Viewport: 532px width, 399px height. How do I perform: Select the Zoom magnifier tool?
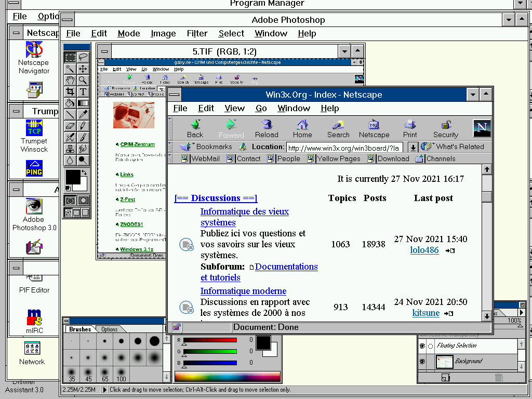click(83, 80)
